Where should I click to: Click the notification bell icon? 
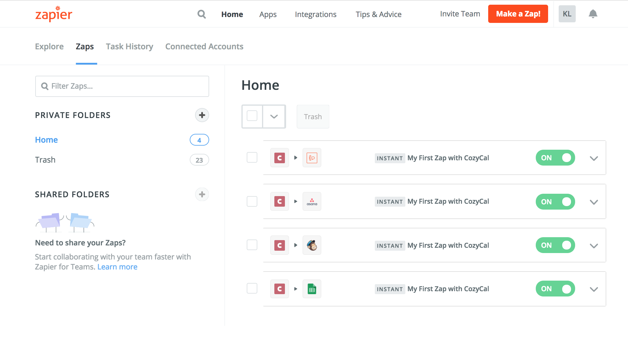[593, 14]
